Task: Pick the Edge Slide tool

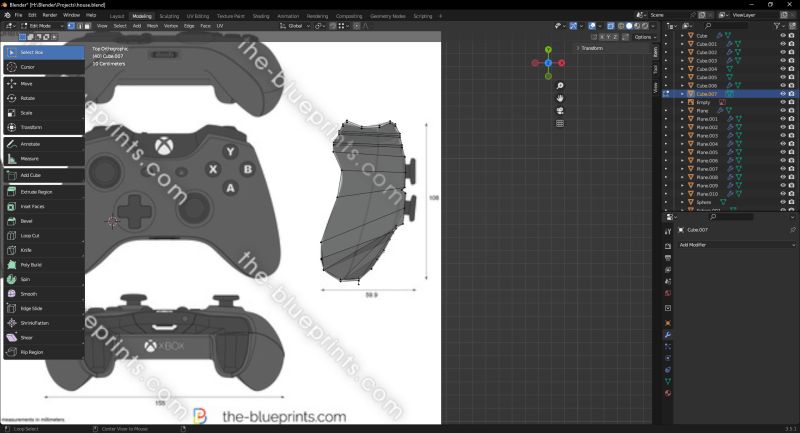Action: click(44, 309)
